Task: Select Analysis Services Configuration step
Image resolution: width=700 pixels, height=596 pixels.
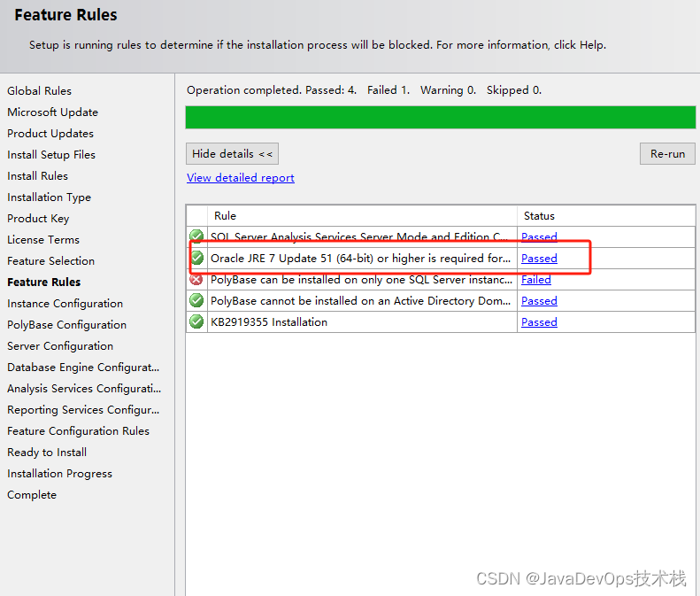Action: 84,389
